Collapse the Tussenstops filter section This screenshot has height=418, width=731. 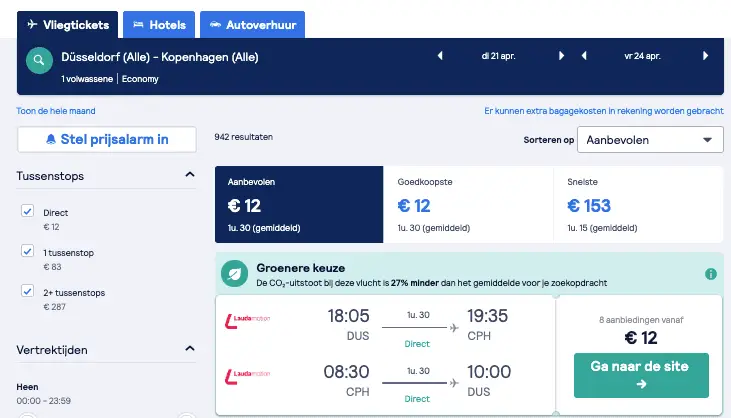190,175
